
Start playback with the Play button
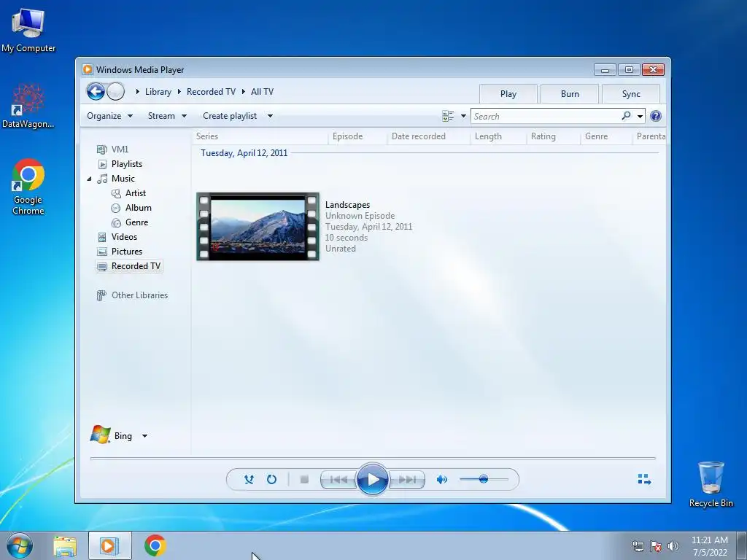373,479
